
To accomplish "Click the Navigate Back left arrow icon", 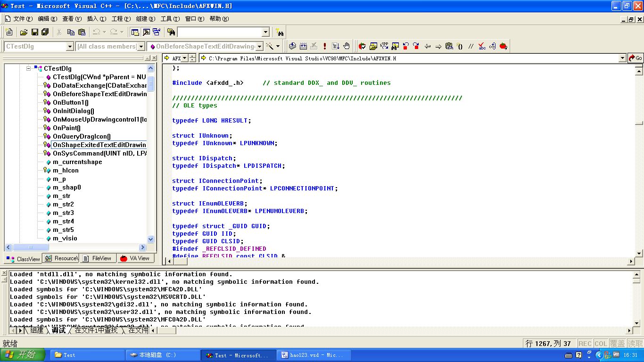I will (428, 46).
